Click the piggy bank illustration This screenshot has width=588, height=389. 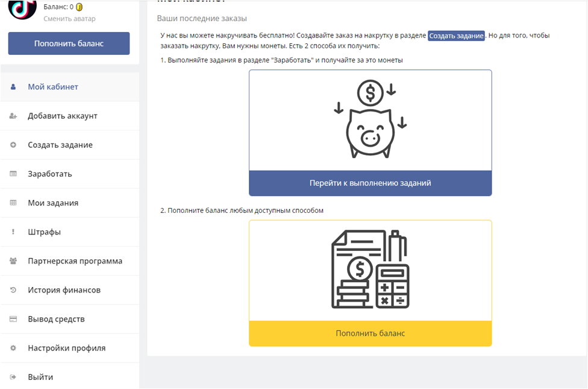pyautogui.click(x=370, y=120)
